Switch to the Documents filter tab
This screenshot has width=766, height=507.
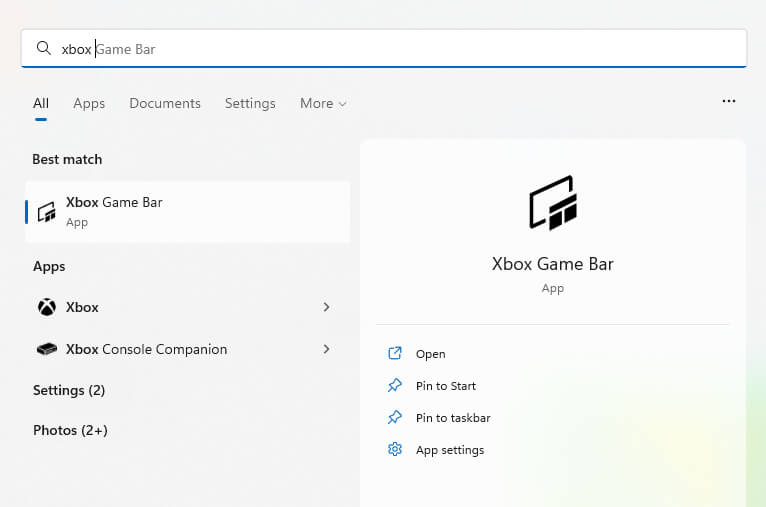click(165, 103)
